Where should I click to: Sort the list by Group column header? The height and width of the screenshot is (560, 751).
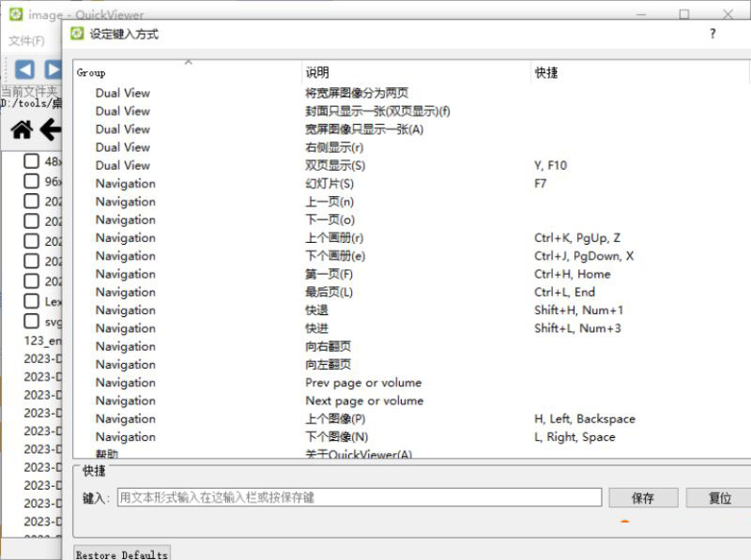click(x=188, y=72)
